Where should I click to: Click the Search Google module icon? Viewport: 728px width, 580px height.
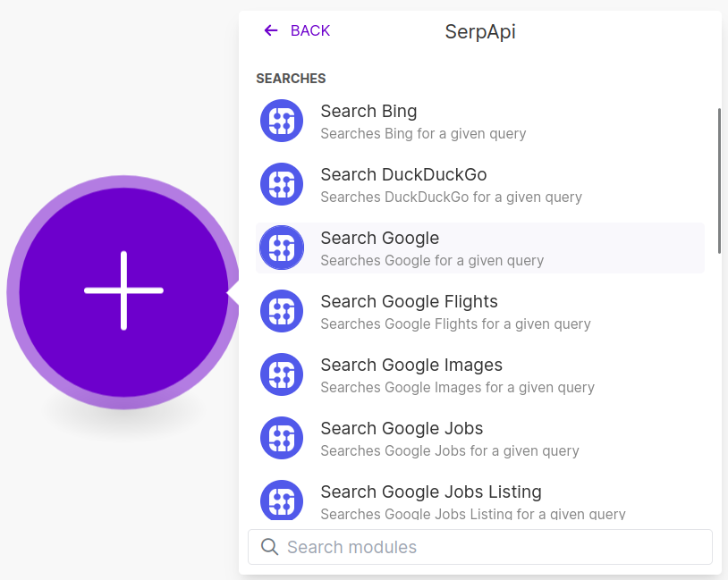point(282,248)
